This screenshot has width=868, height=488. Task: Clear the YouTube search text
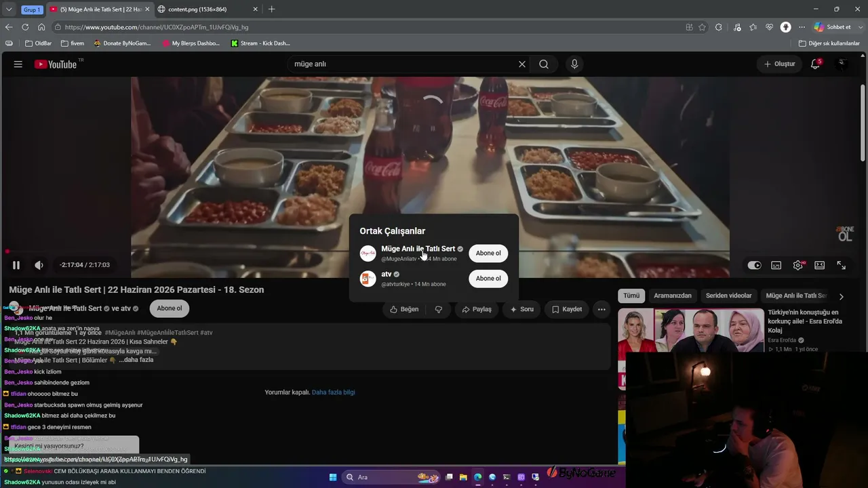[522, 64]
